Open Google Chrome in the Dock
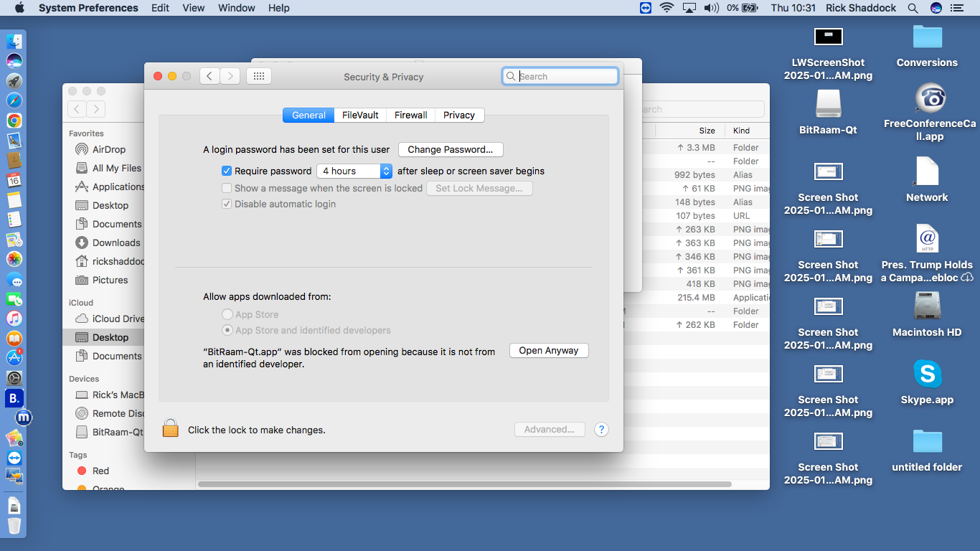 tap(14, 121)
